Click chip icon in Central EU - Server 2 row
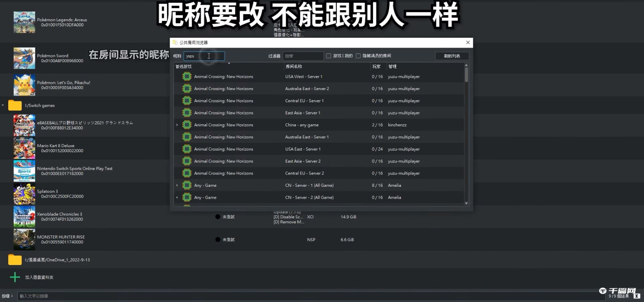Image resolution: width=644 pixels, height=302 pixels. (187, 173)
